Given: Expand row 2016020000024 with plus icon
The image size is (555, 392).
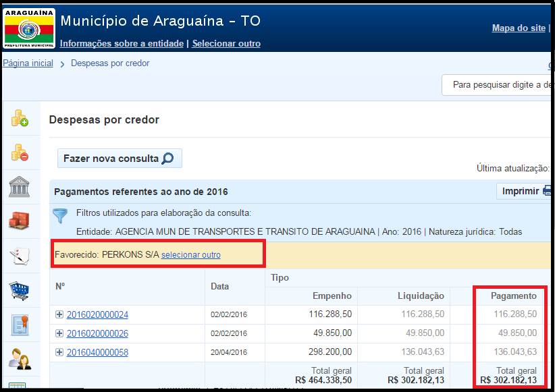Looking at the screenshot, I should (59, 314).
